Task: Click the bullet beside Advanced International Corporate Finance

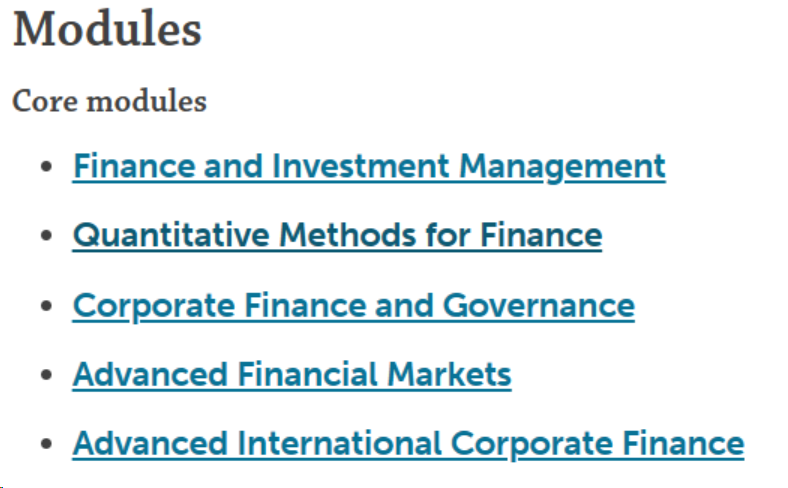Action: [46, 444]
